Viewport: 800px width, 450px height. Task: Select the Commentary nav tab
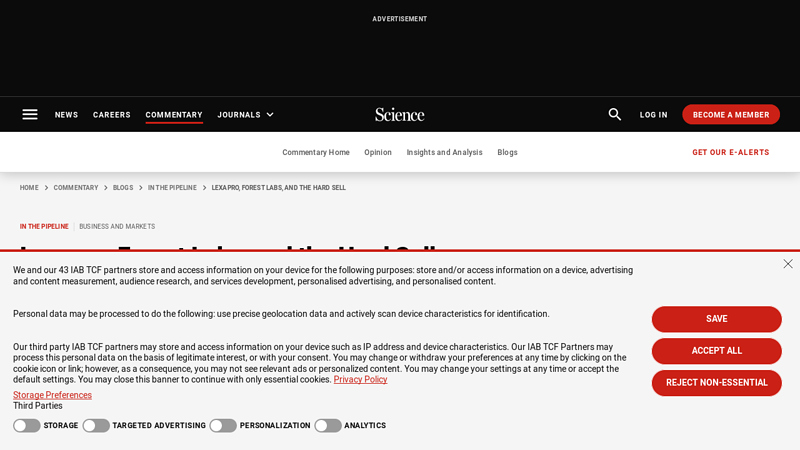coord(174,115)
